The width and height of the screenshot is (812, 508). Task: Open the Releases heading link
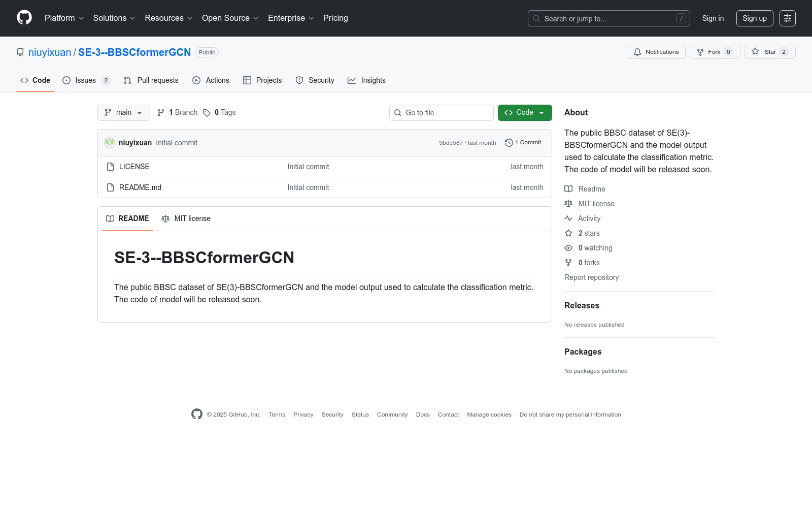[x=582, y=305]
